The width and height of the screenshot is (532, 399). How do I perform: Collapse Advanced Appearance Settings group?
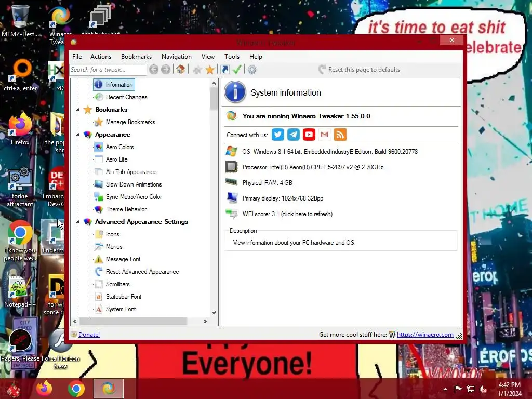point(77,222)
